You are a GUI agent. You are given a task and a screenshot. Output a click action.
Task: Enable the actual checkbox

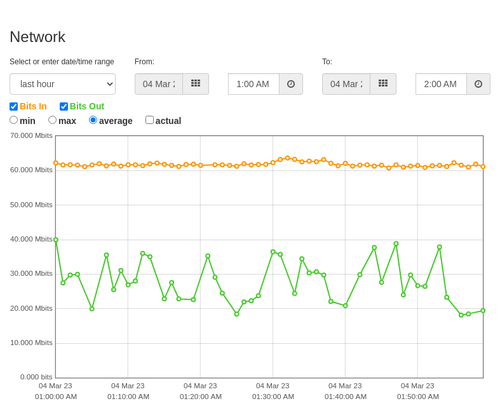tap(150, 120)
